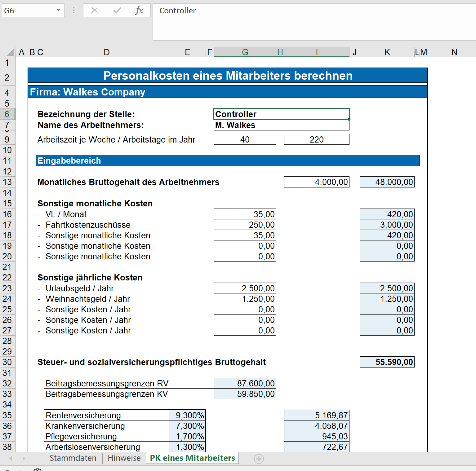
Task: Click the Sonstige jährliche Kosten heading
Action: (90, 277)
